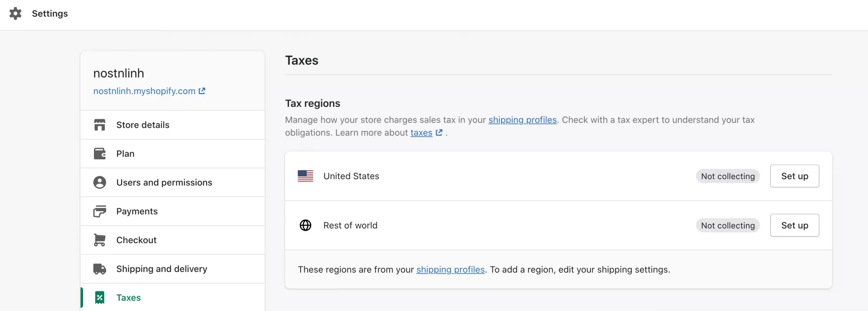Click the Plan wallet icon
The width and height of the screenshot is (868, 311).
(99, 153)
